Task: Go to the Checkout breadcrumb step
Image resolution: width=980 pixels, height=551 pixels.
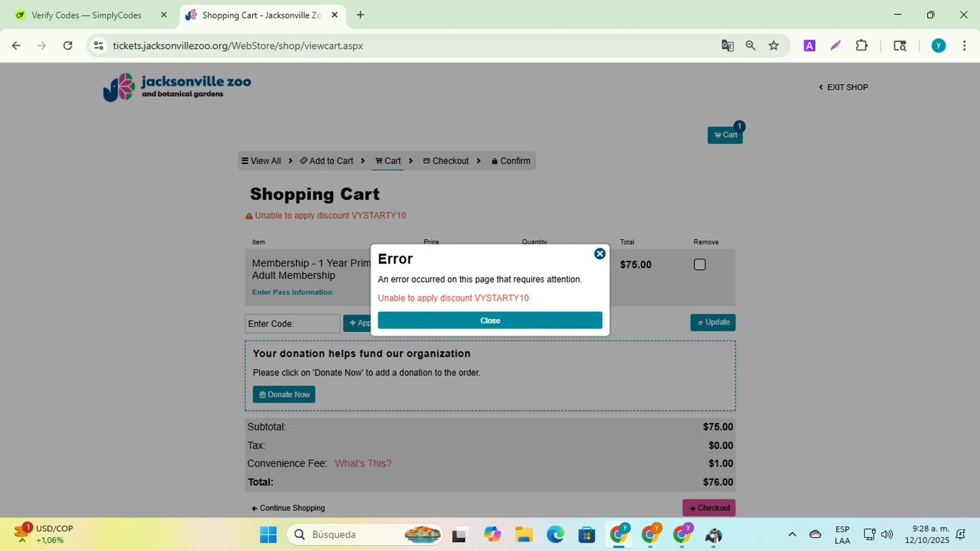Action: [446, 161]
